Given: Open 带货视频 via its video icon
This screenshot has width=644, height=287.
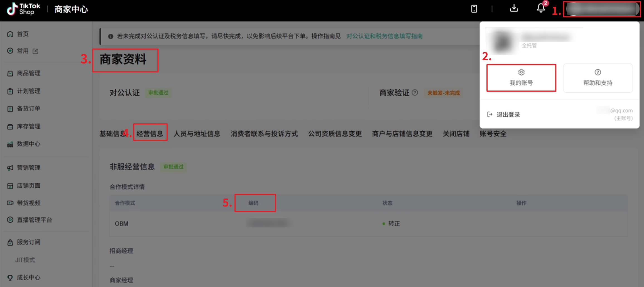Looking at the screenshot, I should click(10, 203).
